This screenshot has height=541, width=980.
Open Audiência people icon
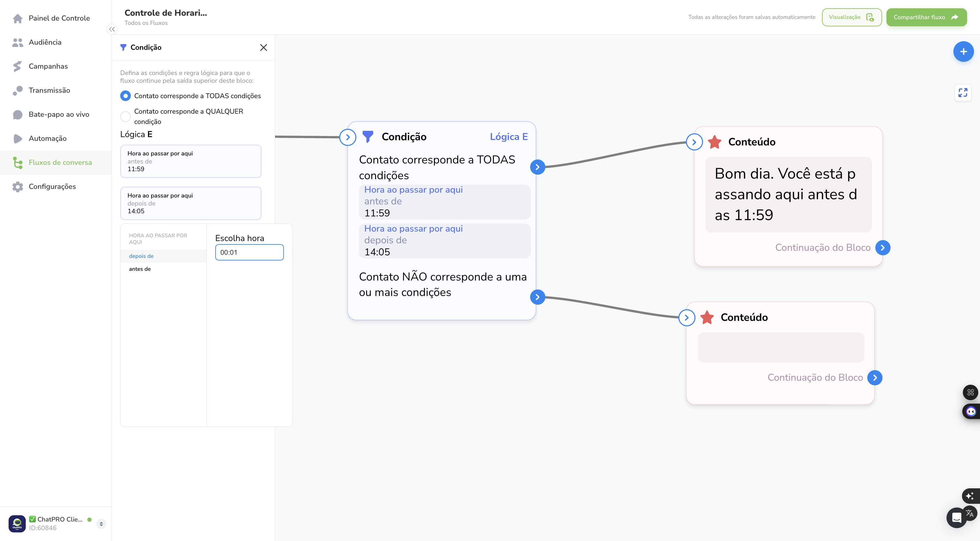(x=17, y=42)
